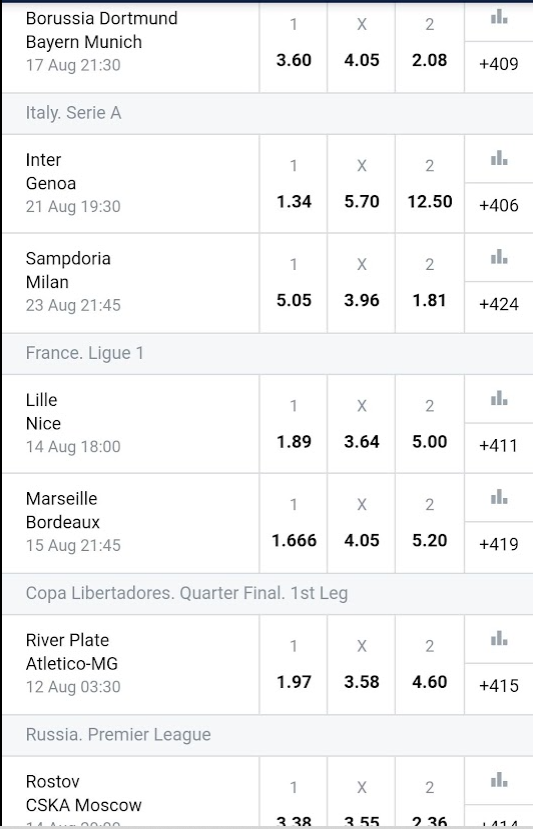Open stats chart for Marseille vs Bordeaux
The width and height of the screenshot is (533, 829).
[499, 497]
